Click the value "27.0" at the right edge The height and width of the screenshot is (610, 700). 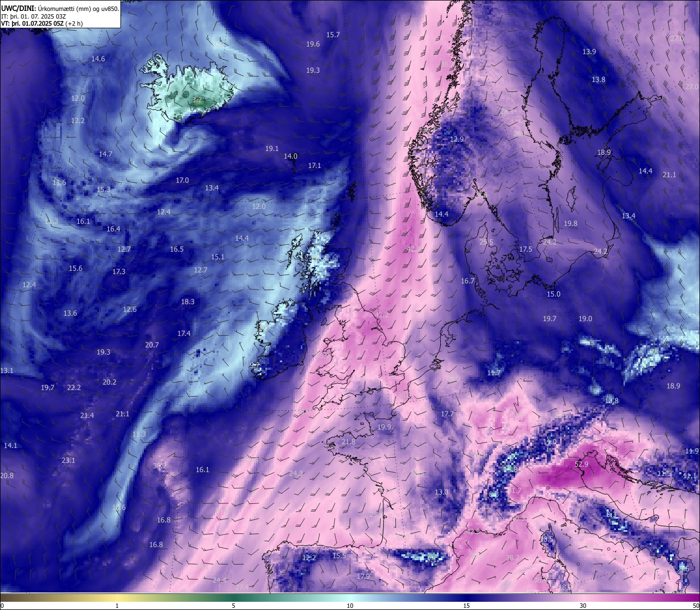[692, 86]
